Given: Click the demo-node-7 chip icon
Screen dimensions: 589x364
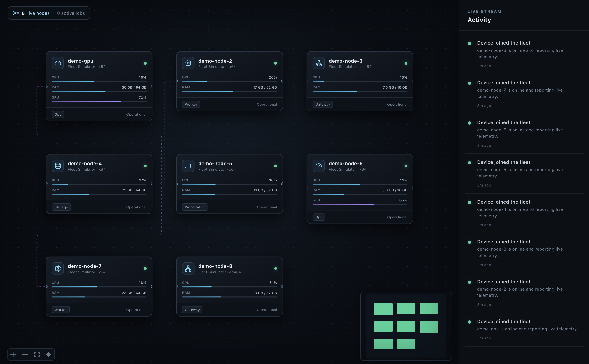Looking at the screenshot, I should pyautogui.click(x=58, y=268).
